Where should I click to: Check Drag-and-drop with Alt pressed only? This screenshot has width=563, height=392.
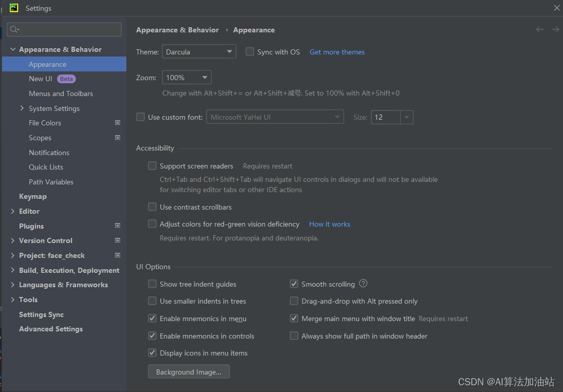294,301
